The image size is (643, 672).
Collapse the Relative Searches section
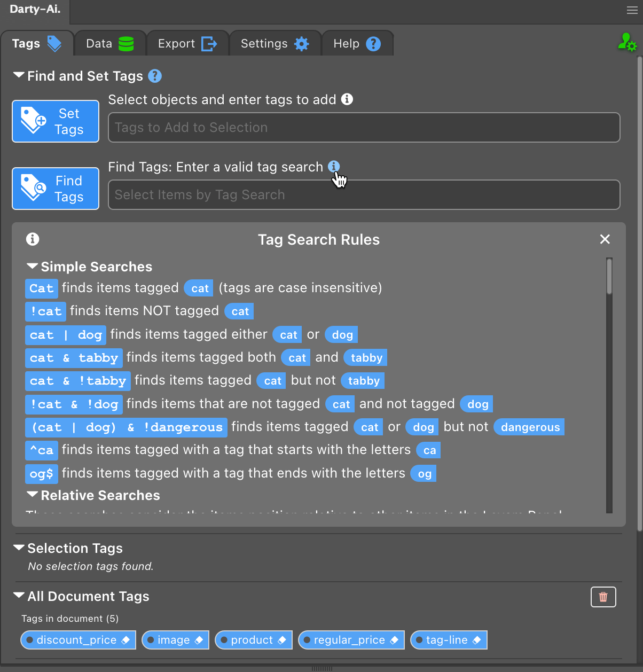(x=32, y=495)
